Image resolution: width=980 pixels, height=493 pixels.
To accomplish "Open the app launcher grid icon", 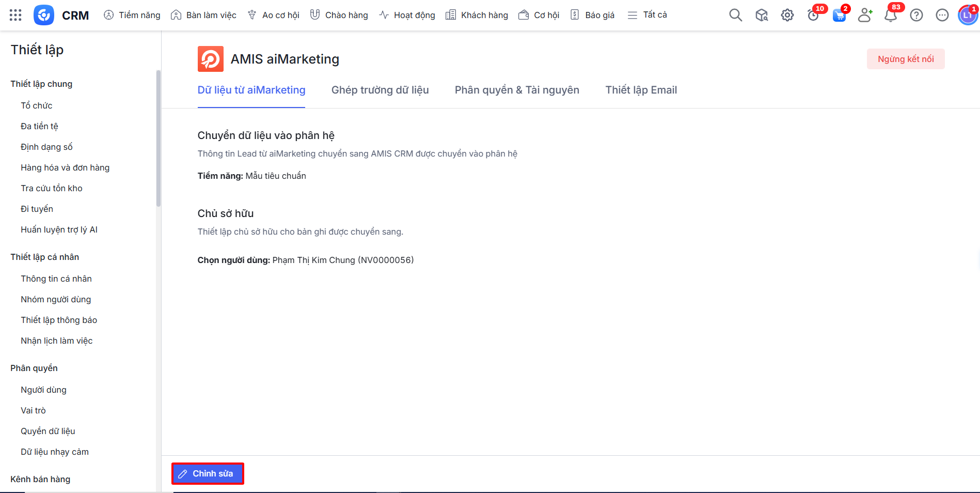I will (x=15, y=15).
